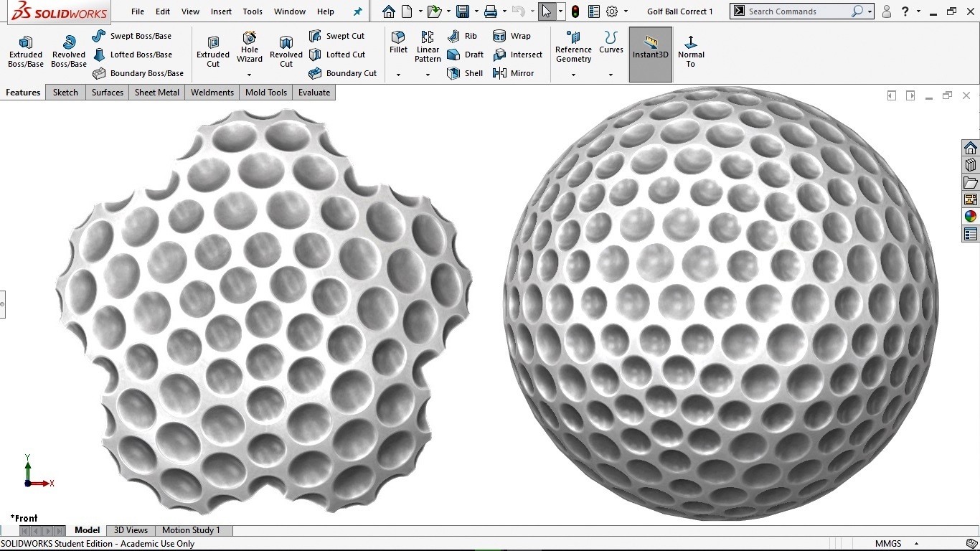The height and width of the screenshot is (551, 980).
Task: Expand the Reference Geometry dropdown arrow
Action: pos(573,75)
